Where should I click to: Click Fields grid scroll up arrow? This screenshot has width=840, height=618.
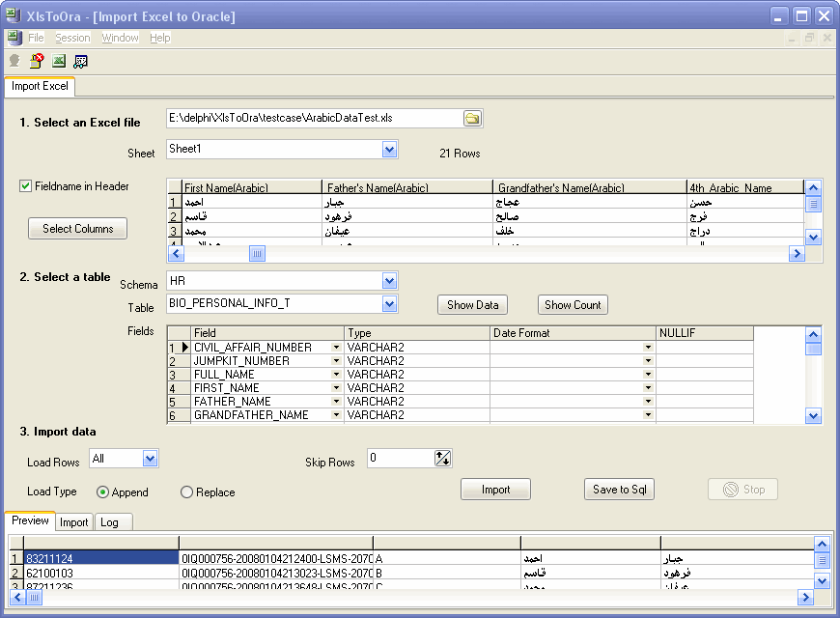[813, 335]
